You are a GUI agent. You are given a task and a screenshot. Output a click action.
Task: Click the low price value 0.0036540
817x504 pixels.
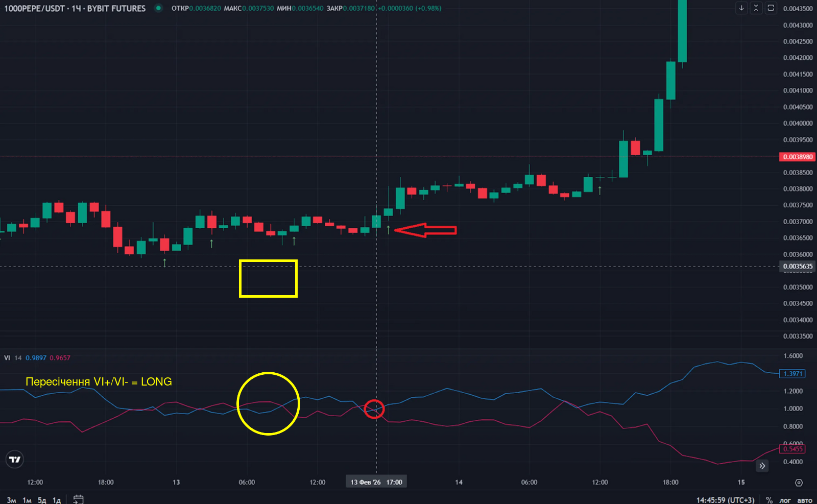click(x=307, y=8)
